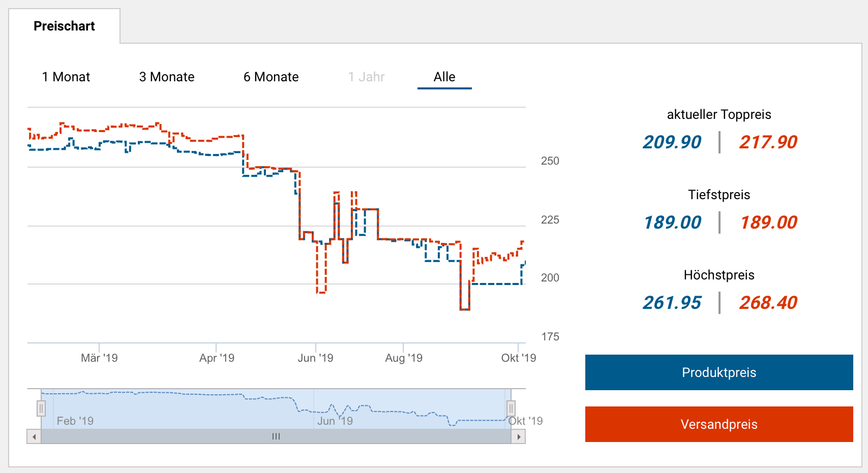868x473 pixels.
Task: Toggle the Versandpreis series button
Action: (x=719, y=424)
